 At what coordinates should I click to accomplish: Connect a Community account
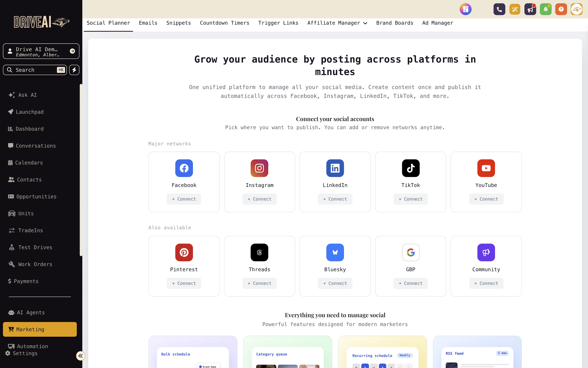pos(486,283)
